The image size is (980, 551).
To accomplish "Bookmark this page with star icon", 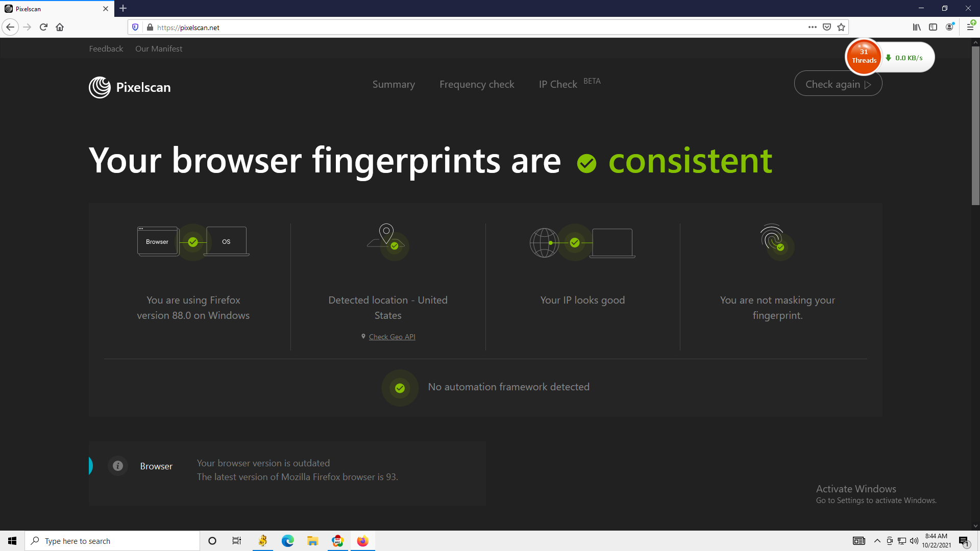I will [x=841, y=27].
